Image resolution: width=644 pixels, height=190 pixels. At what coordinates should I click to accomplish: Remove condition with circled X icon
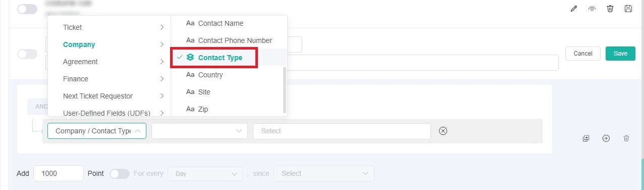[x=443, y=131]
